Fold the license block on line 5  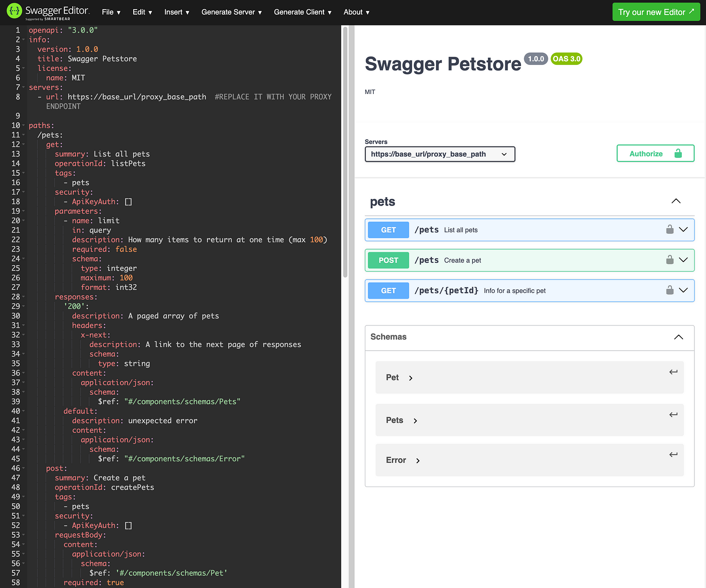23,68
